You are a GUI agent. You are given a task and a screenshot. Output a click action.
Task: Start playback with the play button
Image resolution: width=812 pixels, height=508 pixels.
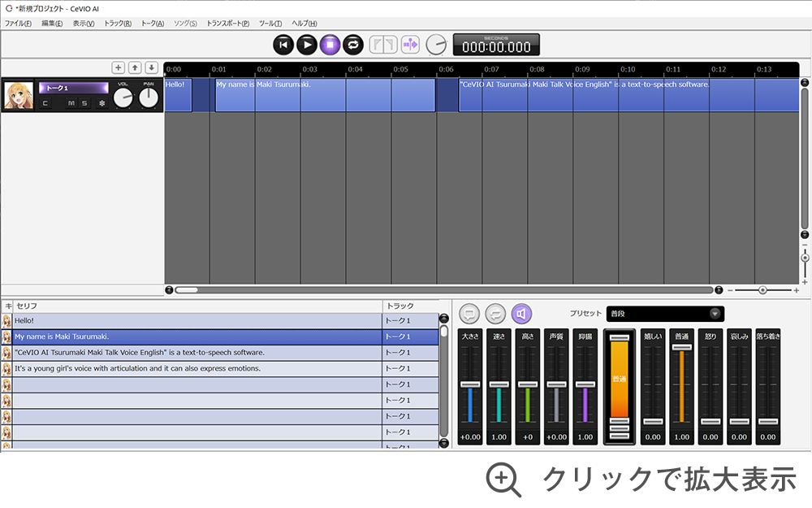(307, 45)
